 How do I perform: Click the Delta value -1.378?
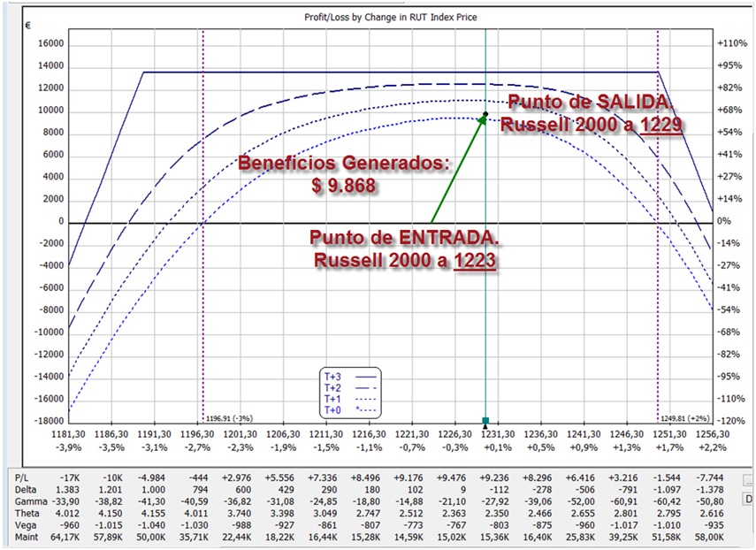tap(712, 489)
